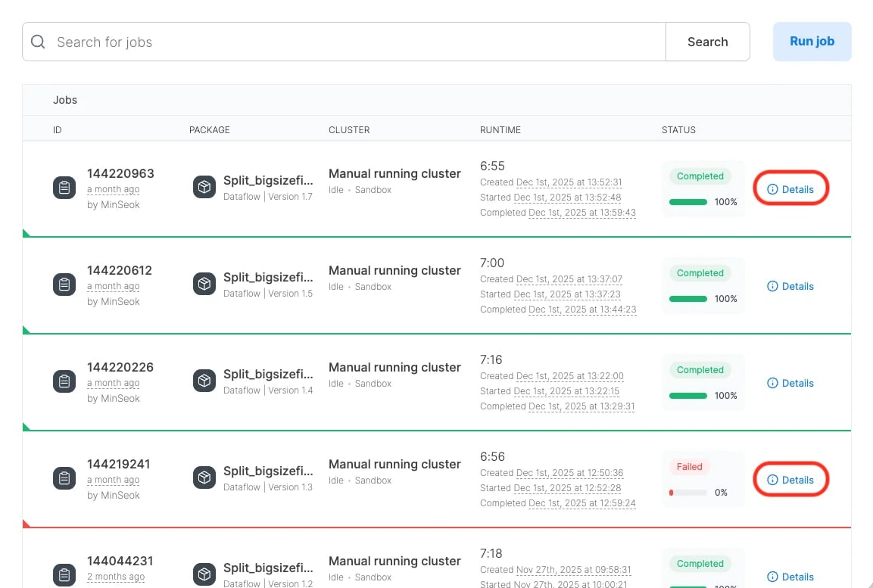
Task: Click the PACKAGE column header
Action: (209, 129)
